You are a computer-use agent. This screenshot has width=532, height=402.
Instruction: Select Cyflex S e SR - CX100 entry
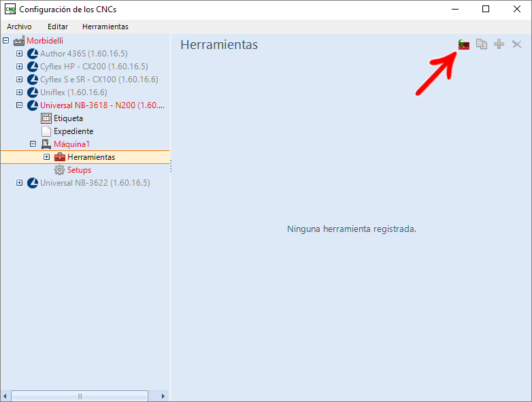(x=99, y=80)
